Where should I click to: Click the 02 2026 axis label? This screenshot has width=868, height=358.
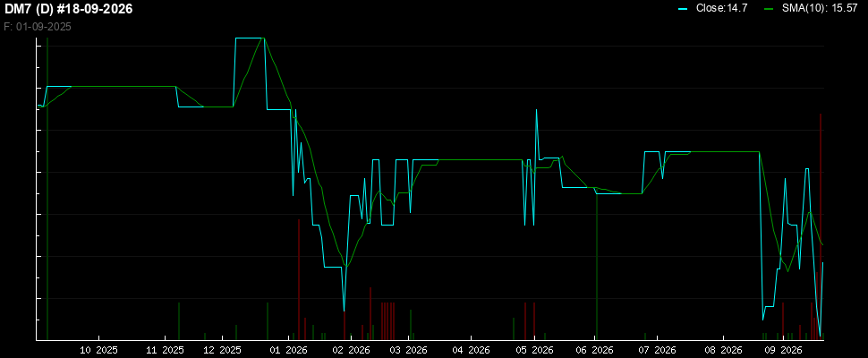click(351, 350)
